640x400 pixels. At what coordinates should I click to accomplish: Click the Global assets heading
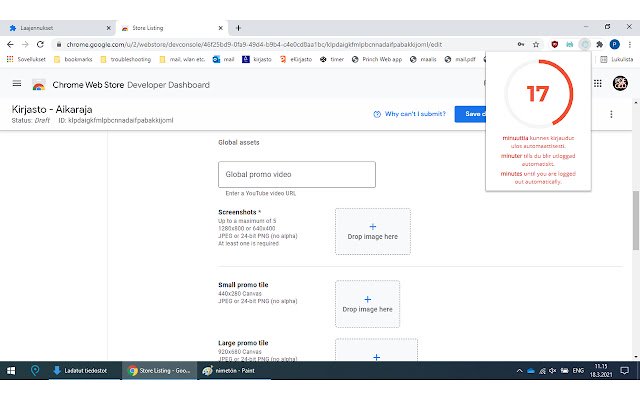tap(239, 142)
